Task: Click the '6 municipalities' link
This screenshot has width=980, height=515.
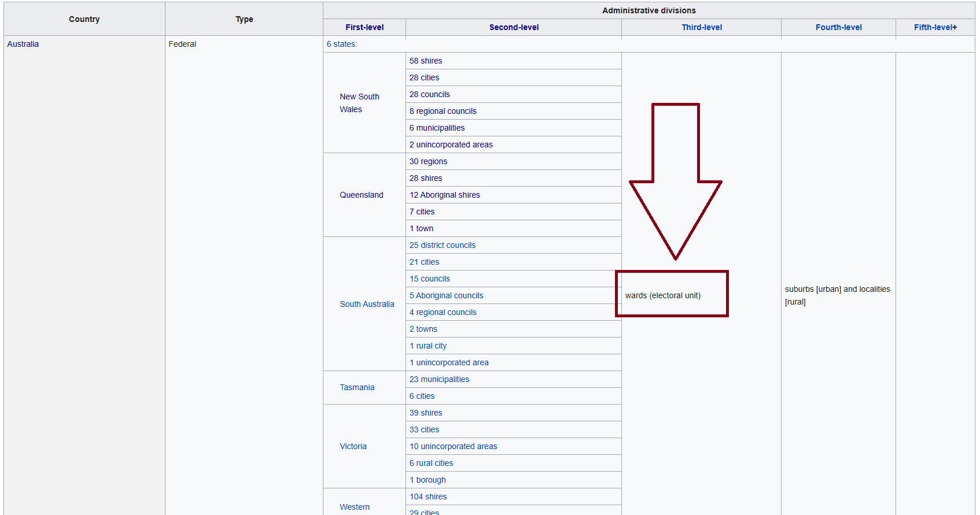Action: coord(437,128)
